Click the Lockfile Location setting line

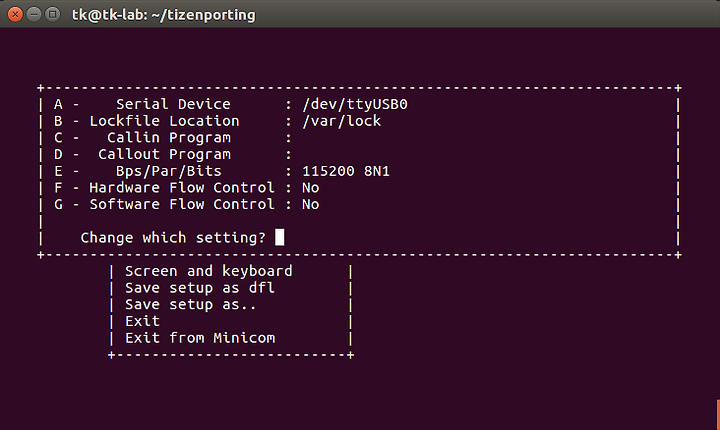point(217,121)
